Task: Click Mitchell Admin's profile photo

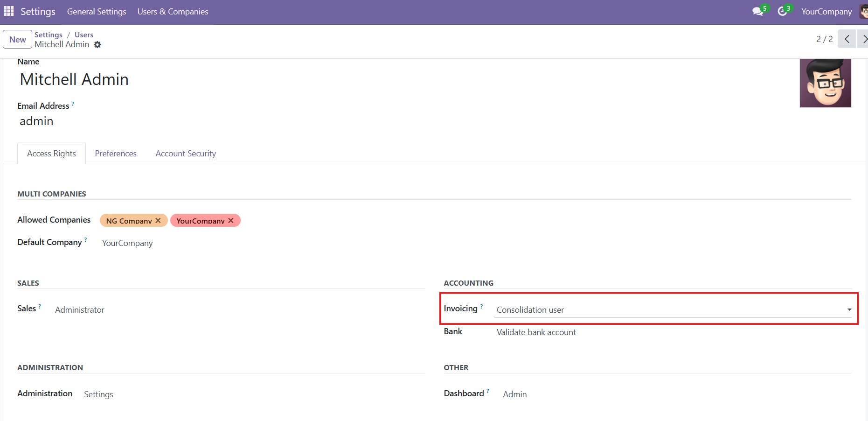Action: 825,83
